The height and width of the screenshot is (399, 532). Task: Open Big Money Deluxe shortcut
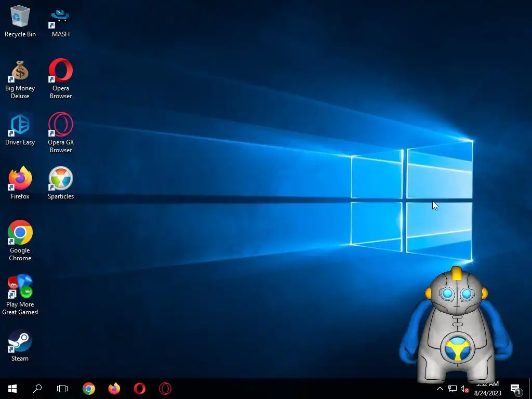click(20, 79)
